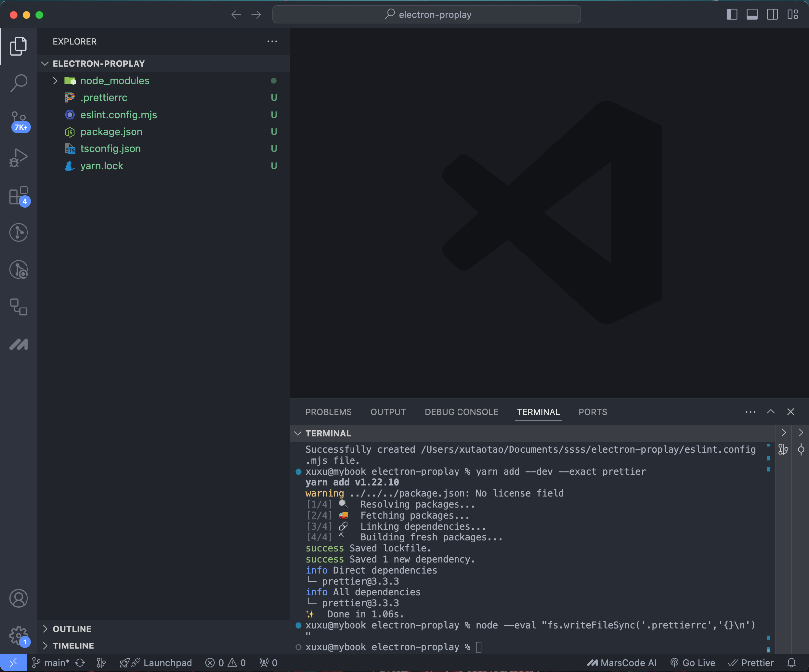Viewport: 809px width, 672px height.
Task: Click Go Live in the status bar
Action: [693, 663]
